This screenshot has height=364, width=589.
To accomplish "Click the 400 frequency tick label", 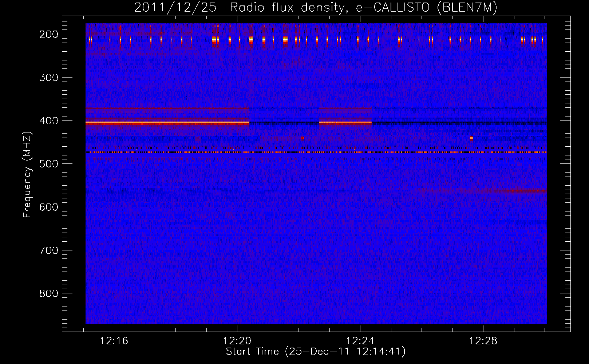I will [49, 121].
